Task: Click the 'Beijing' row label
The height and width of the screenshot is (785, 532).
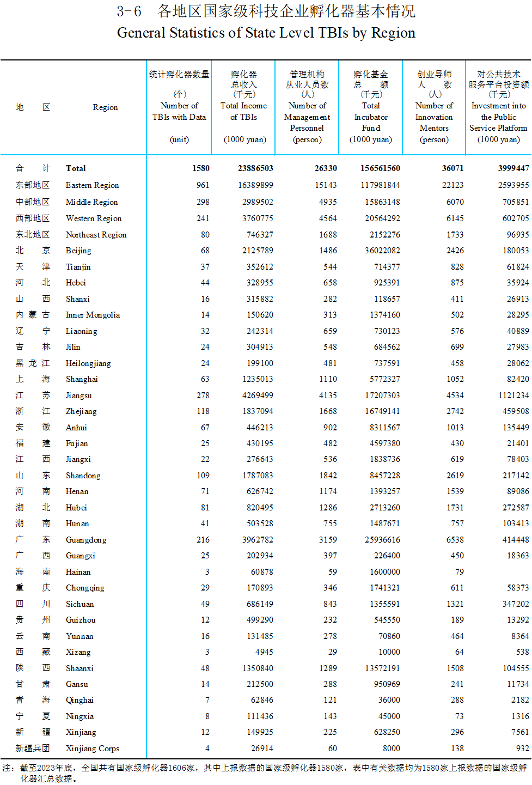Action: coord(78,251)
